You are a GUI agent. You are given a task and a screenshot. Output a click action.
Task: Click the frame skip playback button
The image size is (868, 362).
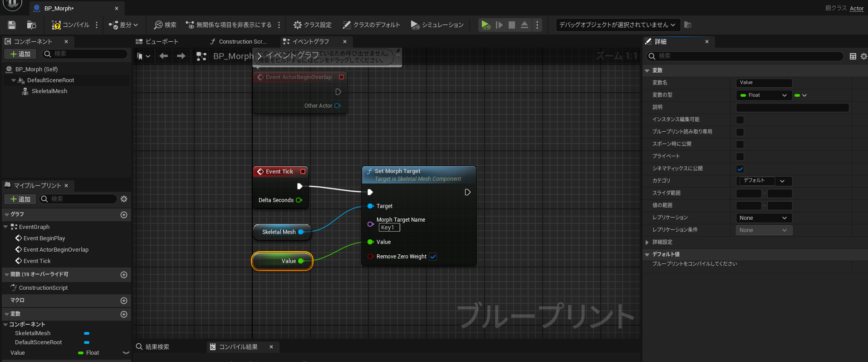click(499, 25)
